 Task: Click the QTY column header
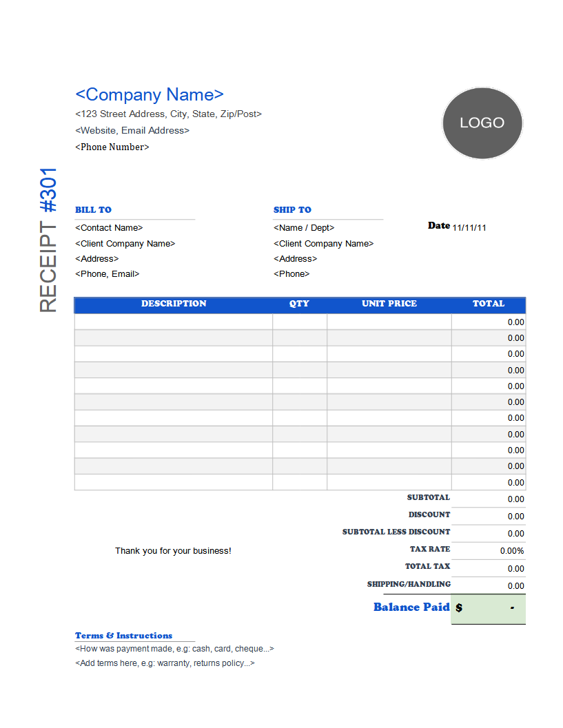(299, 304)
